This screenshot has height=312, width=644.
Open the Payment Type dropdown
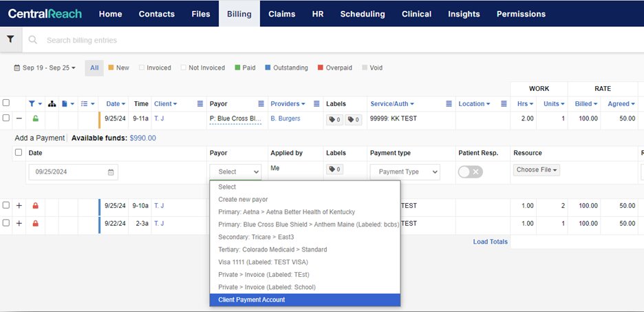(405, 171)
